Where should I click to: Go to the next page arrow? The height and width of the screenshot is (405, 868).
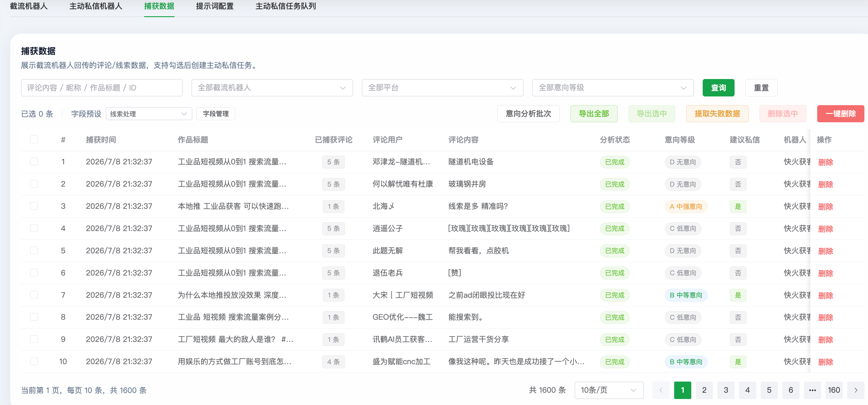click(x=856, y=390)
